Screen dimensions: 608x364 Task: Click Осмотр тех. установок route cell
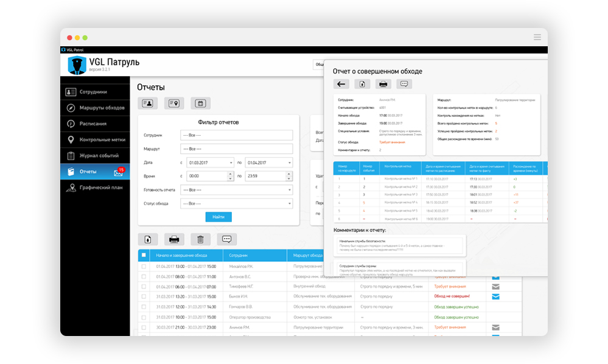point(313,318)
